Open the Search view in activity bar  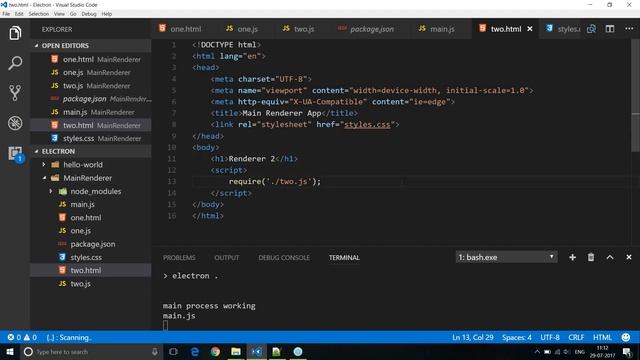point(15,63)
